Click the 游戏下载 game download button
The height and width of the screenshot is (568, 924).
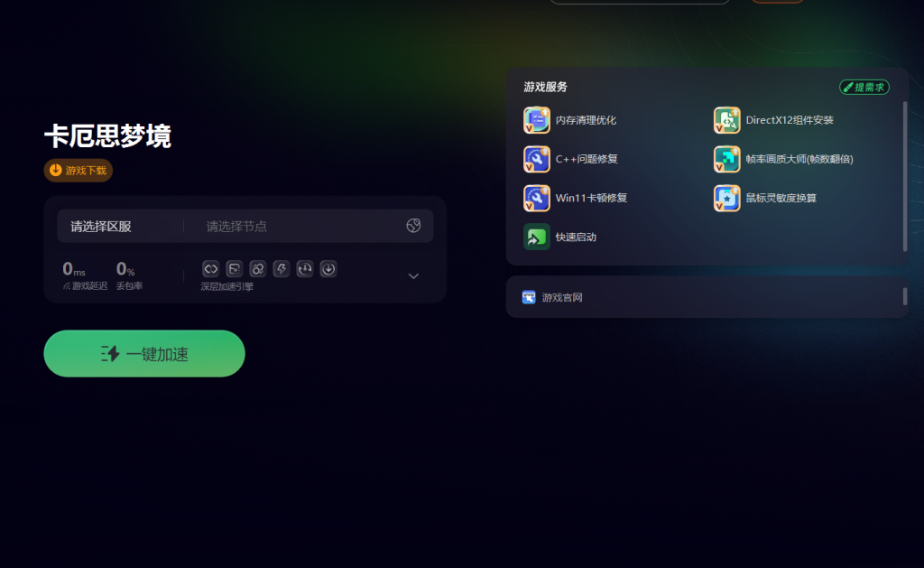pos(79,170)
